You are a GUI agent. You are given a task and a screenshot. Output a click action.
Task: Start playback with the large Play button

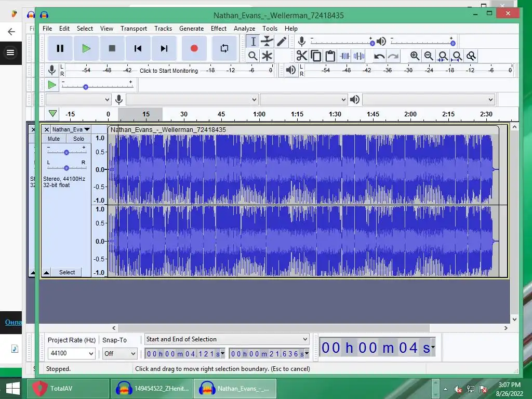pyautogui.click(x=86, y=48)
